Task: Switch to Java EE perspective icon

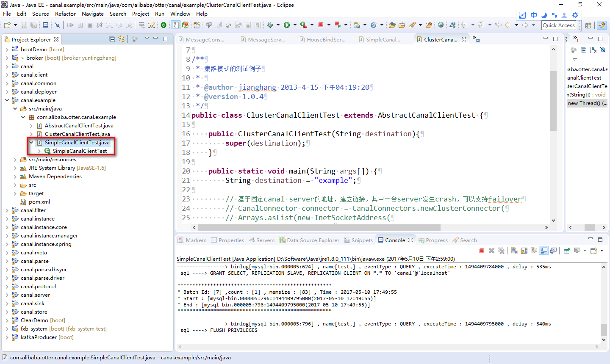Action: [602, 25]
